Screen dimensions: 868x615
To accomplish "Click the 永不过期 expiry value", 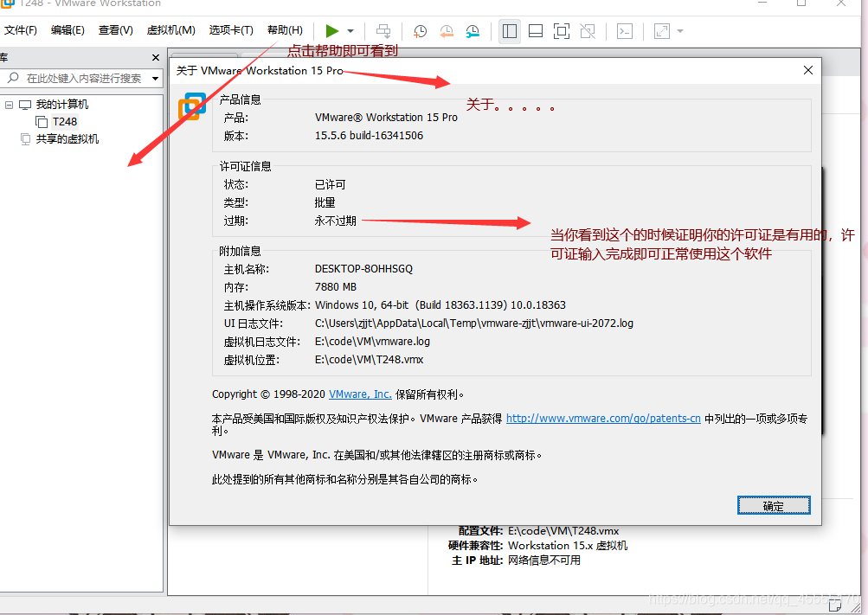I will click(336, 221).
